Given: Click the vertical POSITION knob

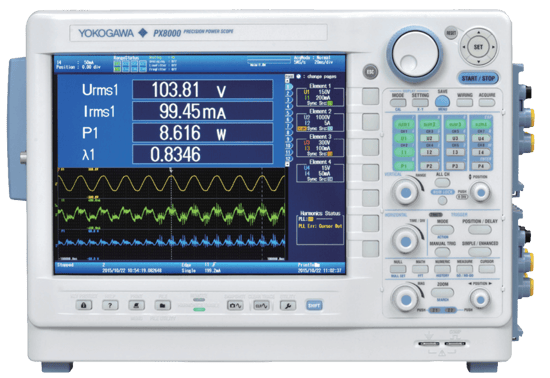Looking at the screenshot, I should click(x=481, y=193).
